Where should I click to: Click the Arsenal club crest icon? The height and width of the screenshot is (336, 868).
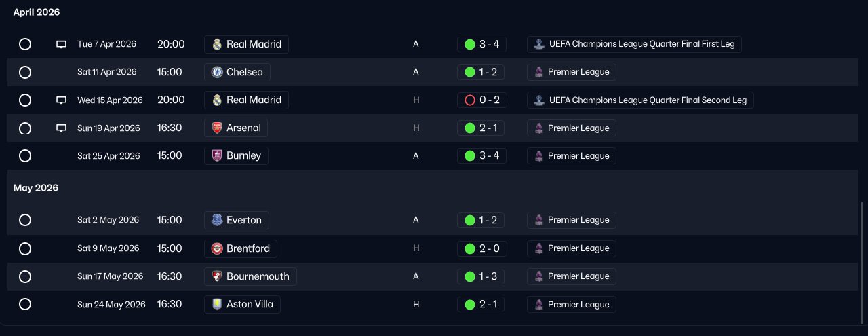tap(217, 128)
